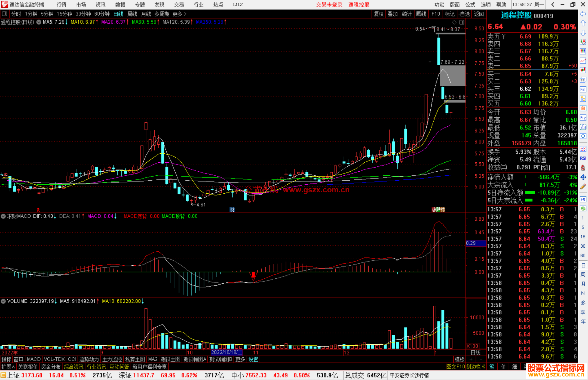Toggle the VOLUME indicator round check button
This screenshot has height=380, width=588.
(4, 301)
